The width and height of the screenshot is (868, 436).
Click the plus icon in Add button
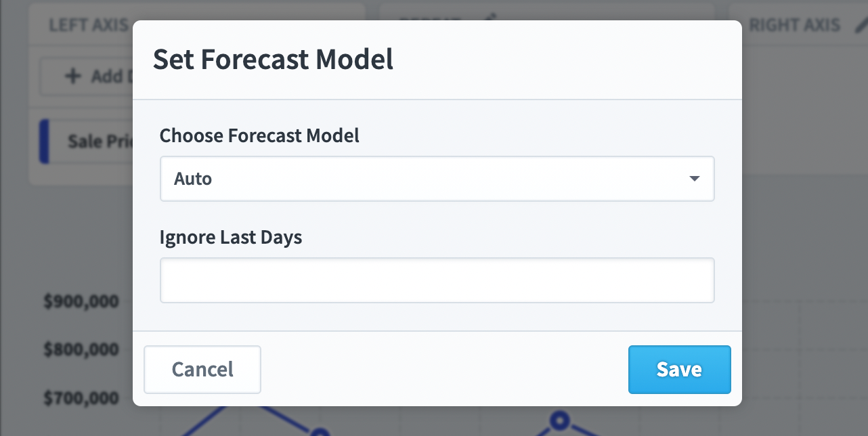click(x=72, y=76)
